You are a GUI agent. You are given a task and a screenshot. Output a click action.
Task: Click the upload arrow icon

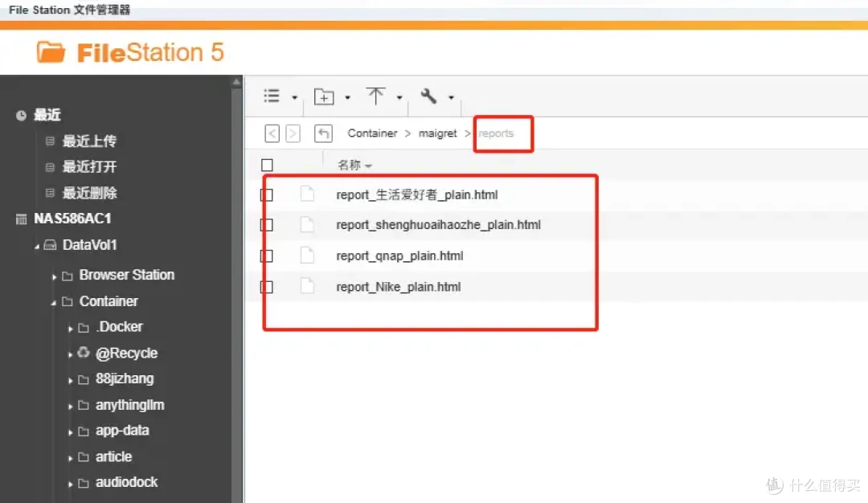click(x=375, y=96)
